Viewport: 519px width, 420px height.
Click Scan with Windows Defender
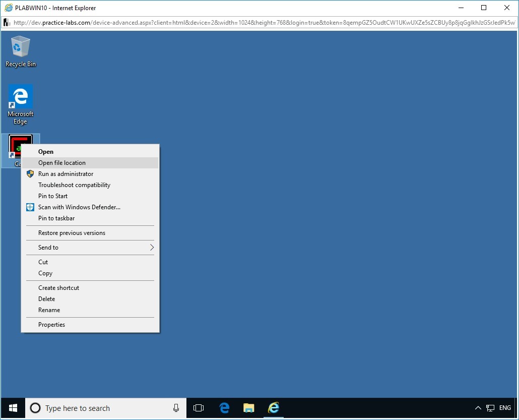pyautogui.click(x=79, y=207)
